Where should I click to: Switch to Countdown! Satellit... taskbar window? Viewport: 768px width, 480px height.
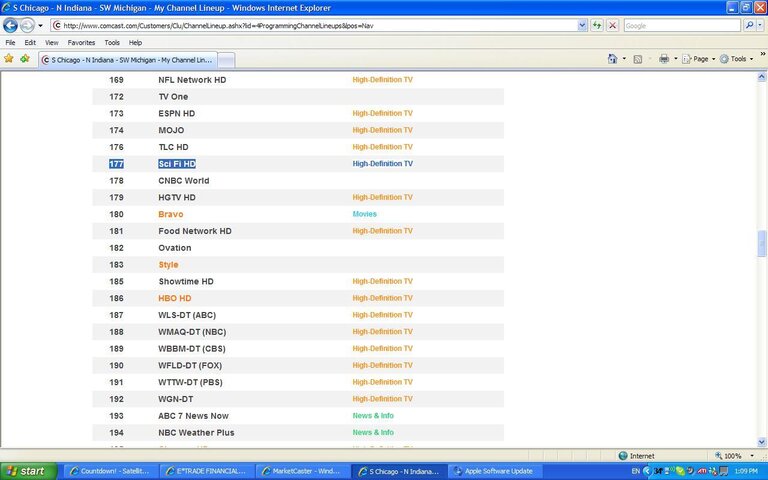110,471
